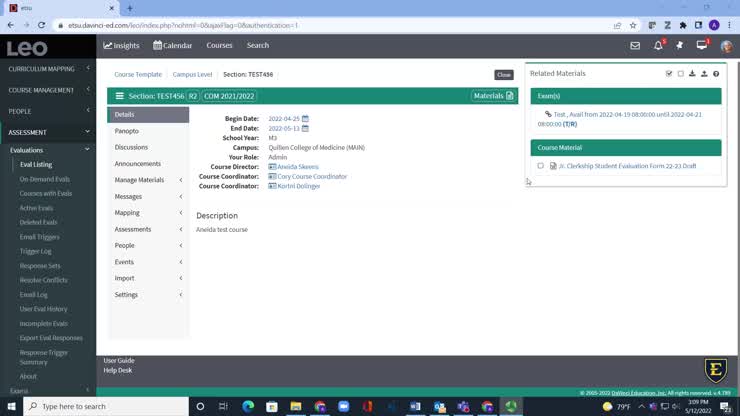This screenshot has height=416, width=740.
Task: Click the Close button
Action: 504,75
